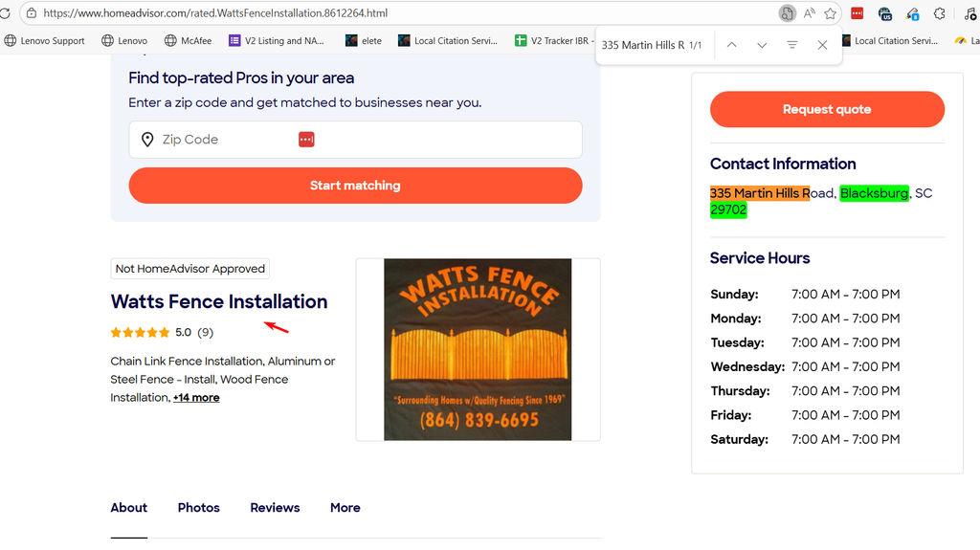Screen dimensions: 980x550
Task: Click the Not HomeAdvisor Approved badge
Action: coord(190,269)
